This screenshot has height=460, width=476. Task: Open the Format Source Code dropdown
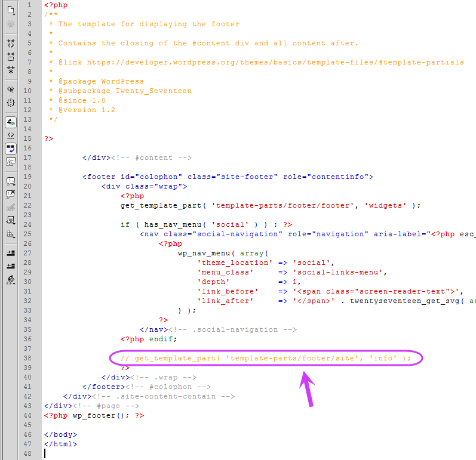(11, 280)
